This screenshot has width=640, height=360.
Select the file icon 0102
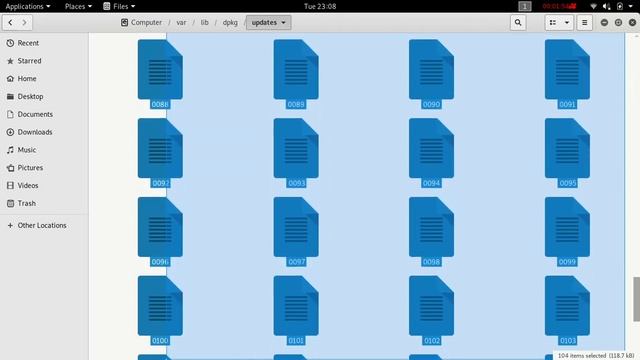click(431, 306)
